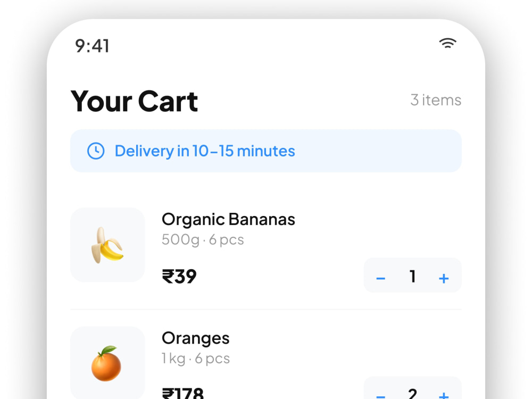Increase Organic Bananas quantity with plus
Viewport: 532px width, 399px height.
point(444,279)
